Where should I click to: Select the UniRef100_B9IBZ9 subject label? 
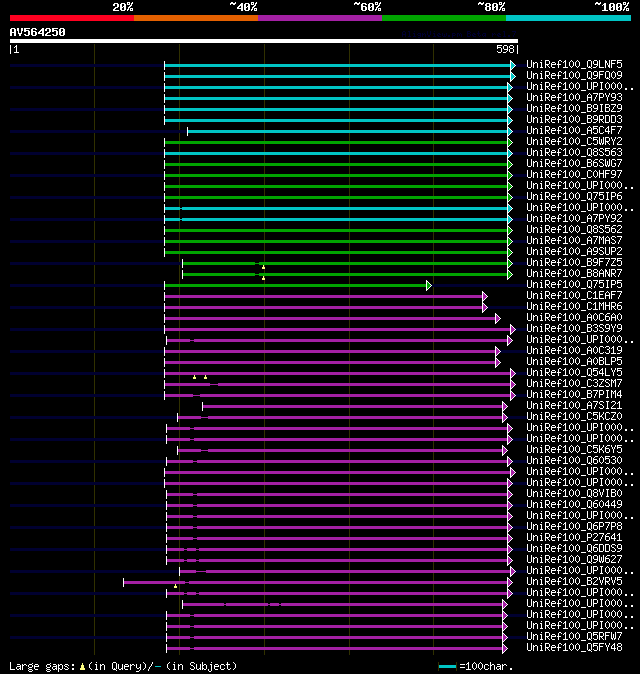click(x=574, y=108)
